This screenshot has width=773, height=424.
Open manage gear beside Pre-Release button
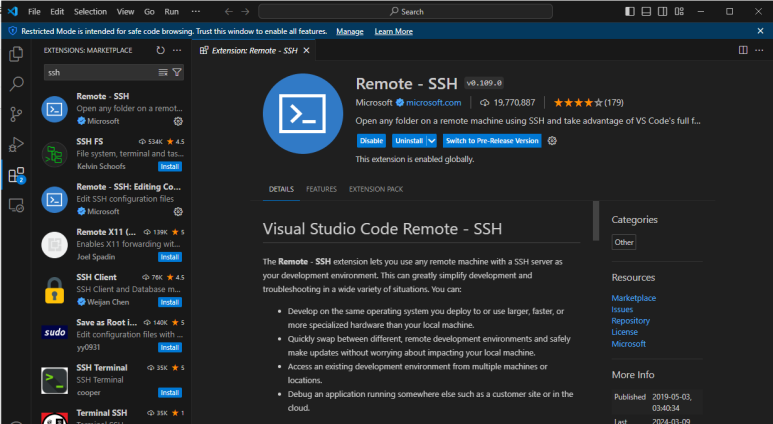552,141
